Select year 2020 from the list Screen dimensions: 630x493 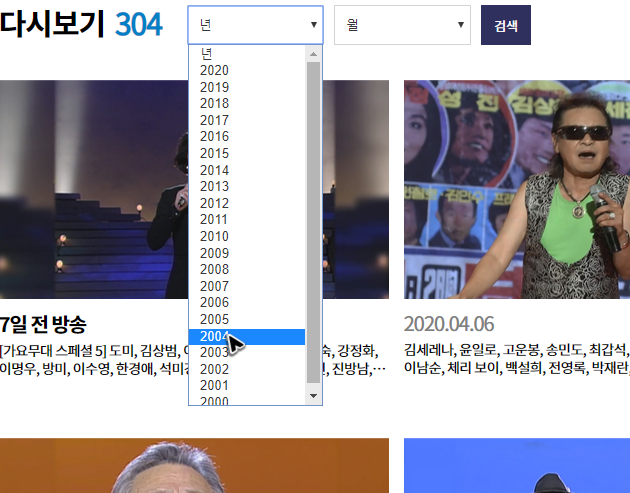[247, 70]
